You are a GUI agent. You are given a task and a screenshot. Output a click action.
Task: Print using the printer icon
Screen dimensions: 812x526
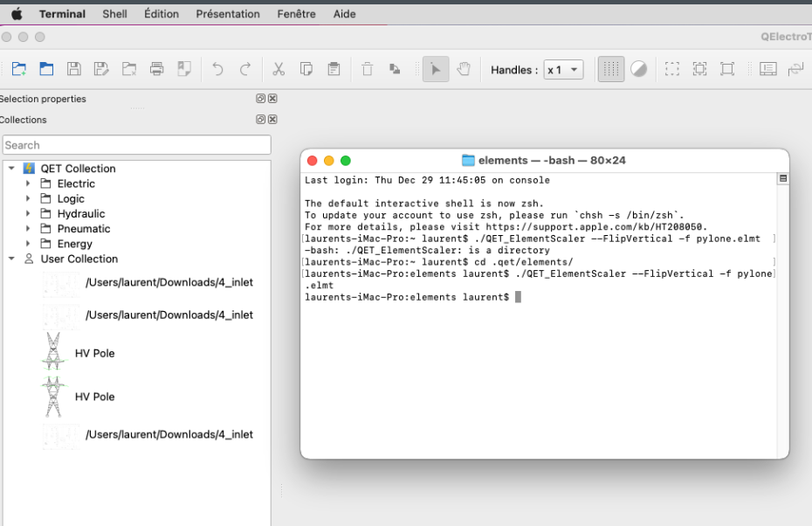coord(156,69)
